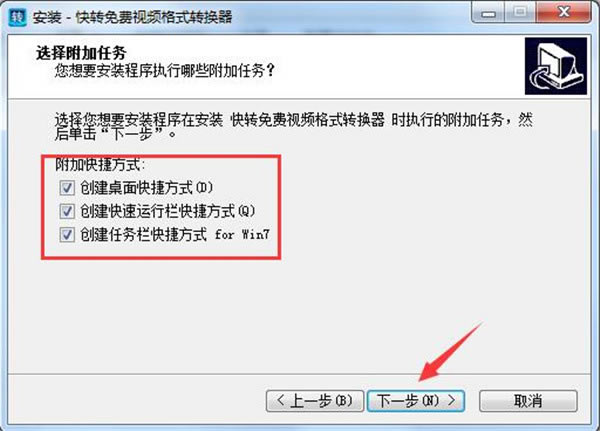The width and height of the screenshot is (600, 431).
Task: Click the bold heading 选择附加任务
Action: [81, 53]
